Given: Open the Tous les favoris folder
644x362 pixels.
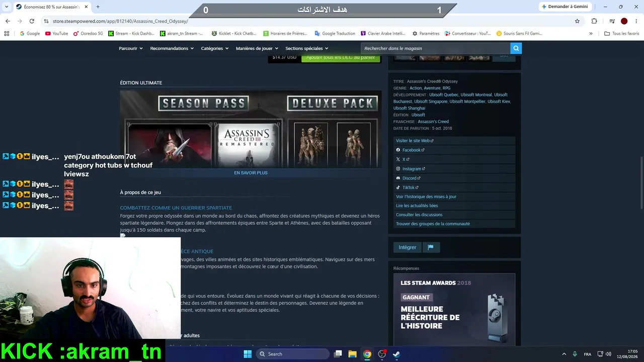Looking at the screenshot, I should (x=622, y=34).
